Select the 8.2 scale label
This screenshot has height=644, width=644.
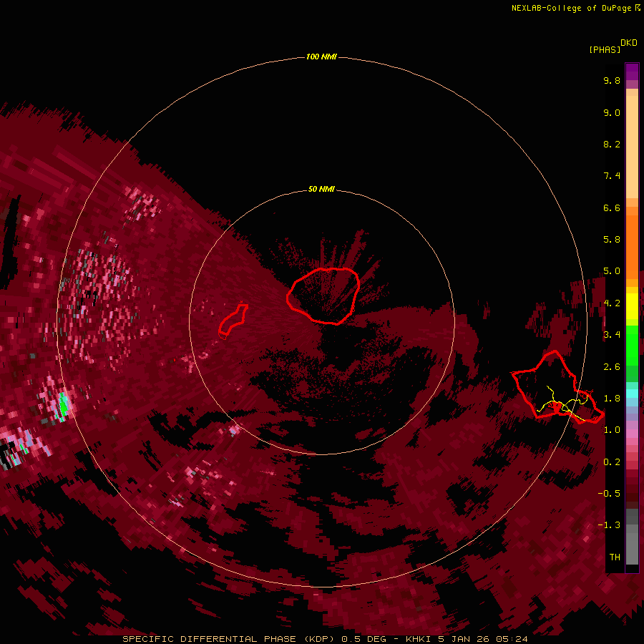coord(612,145)
